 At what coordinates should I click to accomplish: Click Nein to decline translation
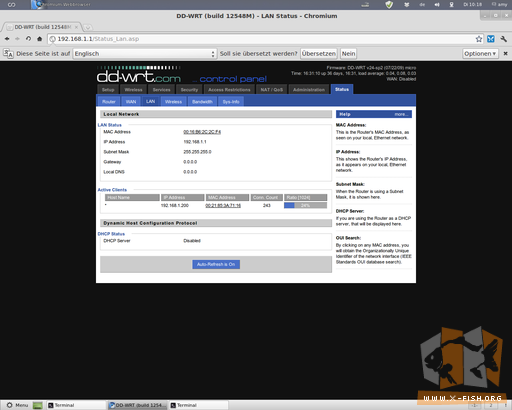tap(348, 54)
